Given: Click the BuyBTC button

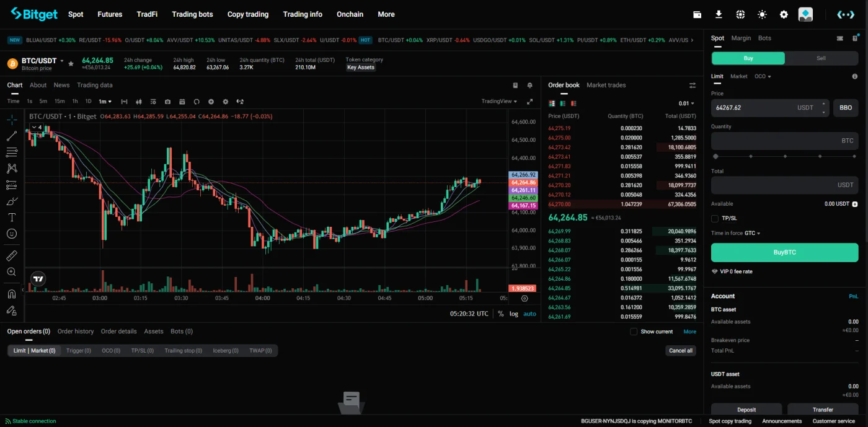Looking at the screenshot, I should [x=785, y=253].
